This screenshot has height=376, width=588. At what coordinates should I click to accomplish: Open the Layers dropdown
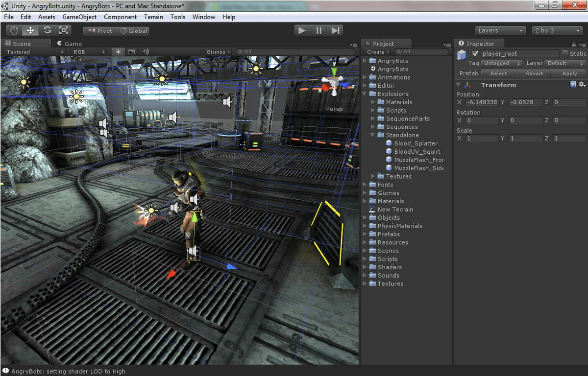pyautogui.click(x=500, y=30)
